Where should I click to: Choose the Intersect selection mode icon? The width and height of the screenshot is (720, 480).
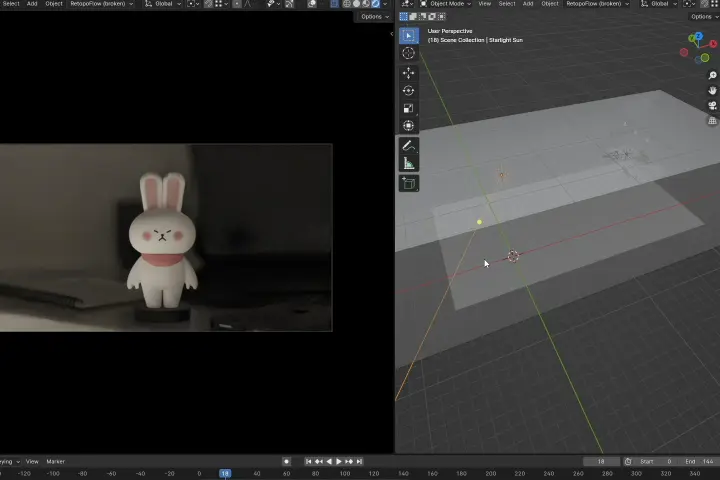point(442,17)
